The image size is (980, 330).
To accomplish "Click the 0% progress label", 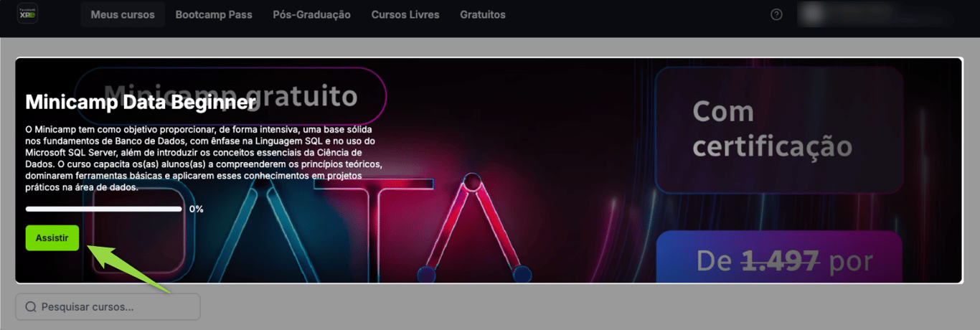I will click(197, 209).
